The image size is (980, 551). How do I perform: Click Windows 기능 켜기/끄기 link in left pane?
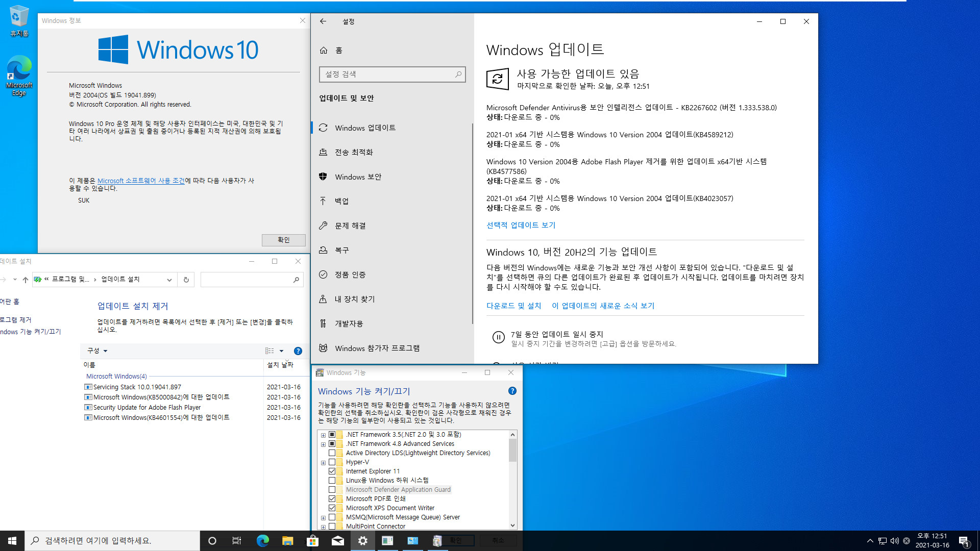(x=31, y=332)
